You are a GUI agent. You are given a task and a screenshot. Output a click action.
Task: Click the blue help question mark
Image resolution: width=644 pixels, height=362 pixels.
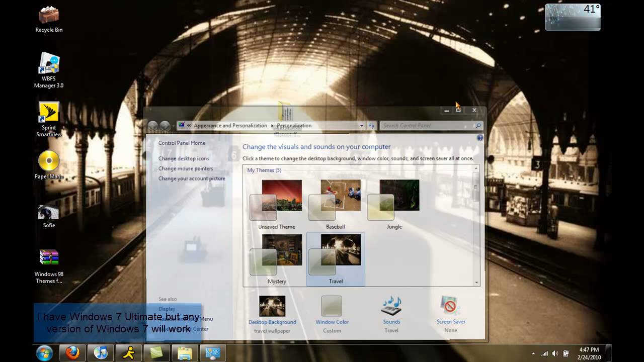point(480,138)
